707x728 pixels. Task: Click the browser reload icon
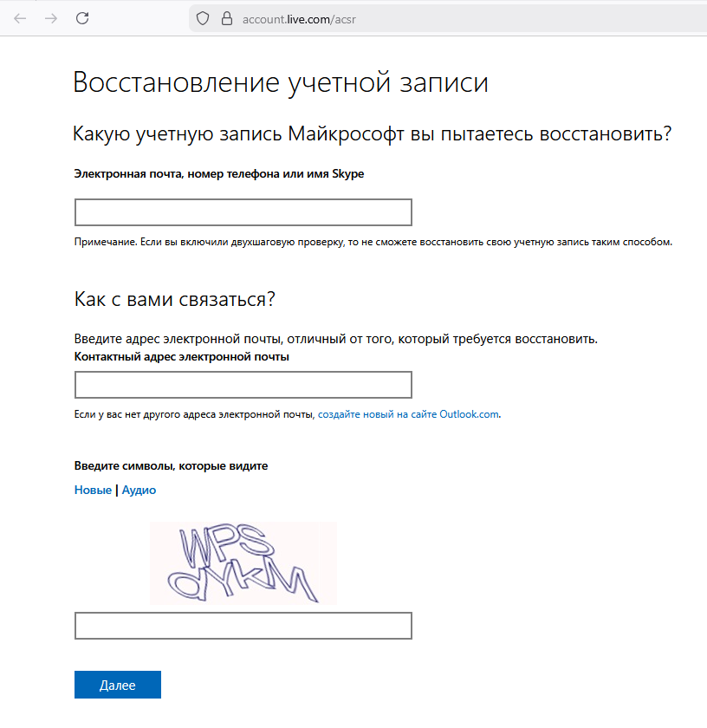pyautogui.click(x=82, y=17)
